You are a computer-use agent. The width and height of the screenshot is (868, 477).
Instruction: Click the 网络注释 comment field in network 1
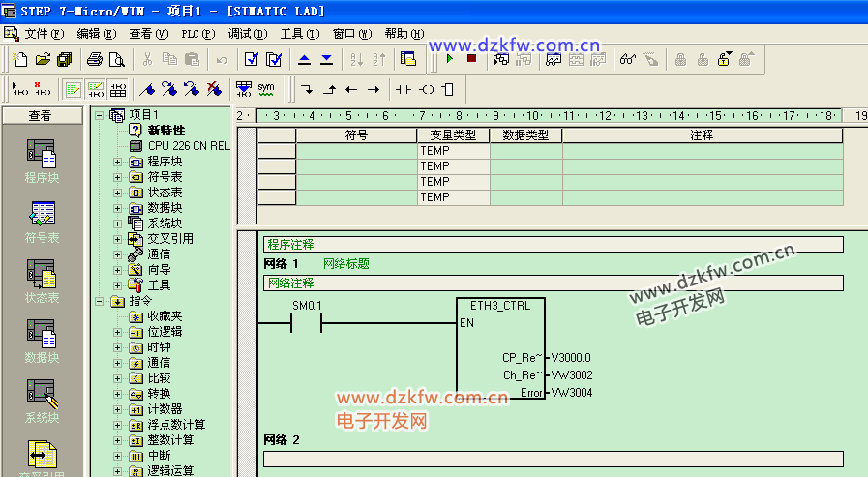pyautogui.click(x=552, y=283)
